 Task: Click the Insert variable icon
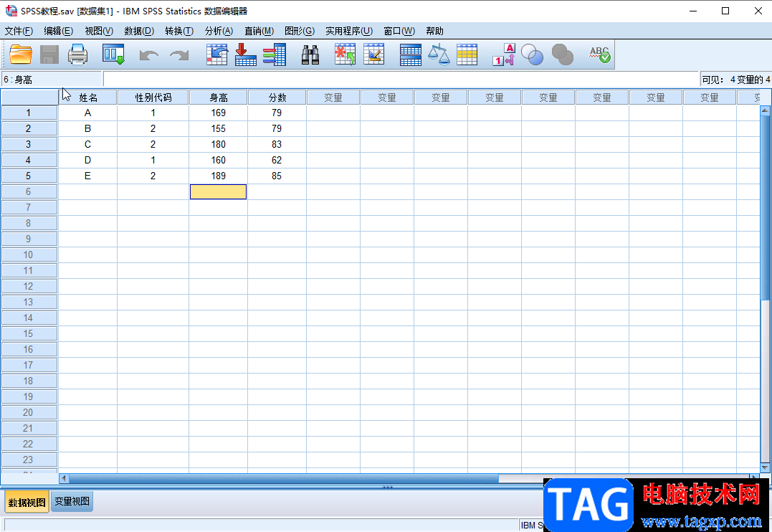pyautogui.click(x=373, y=54)
